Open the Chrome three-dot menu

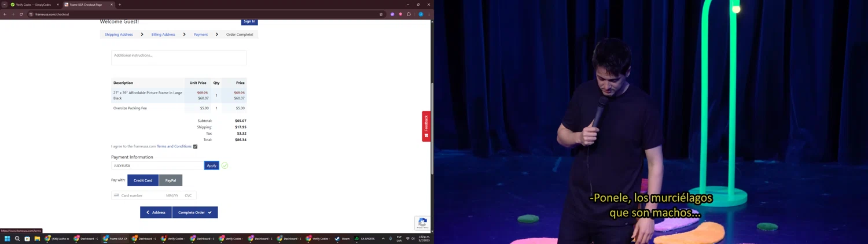[429, 14]
